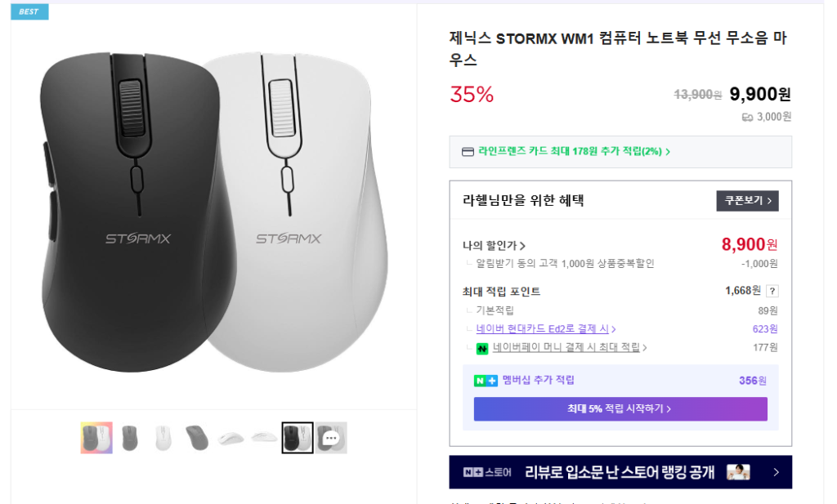Click the question mark help icon beside 1,668원
Screen dimensions: 837x504
pyautogui.click(x=772, y=291)
